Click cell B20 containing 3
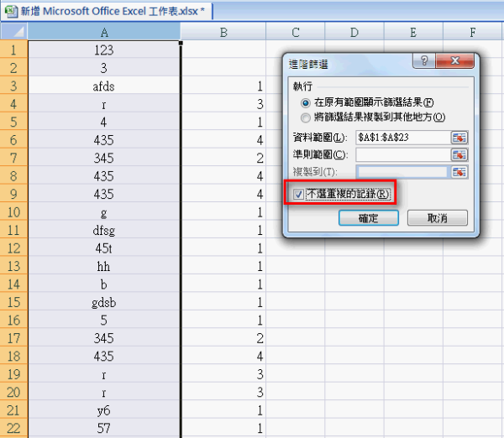This screenshot has height=438, width=504. pos(223,392)
